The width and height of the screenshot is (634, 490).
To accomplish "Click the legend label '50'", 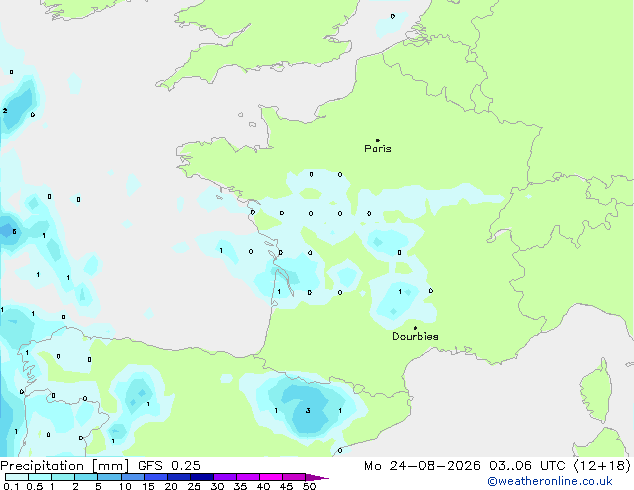I will (x=309, y=486).
